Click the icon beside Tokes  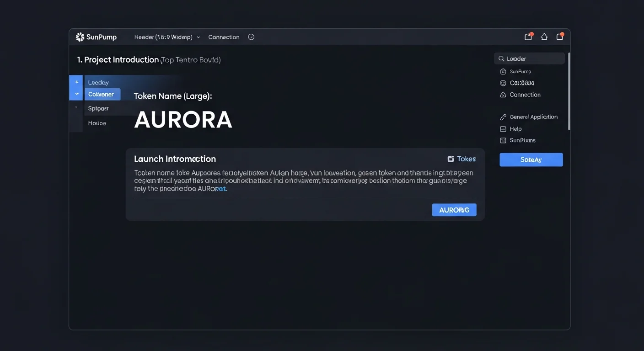pyautogui.click(x=451, y=159)
